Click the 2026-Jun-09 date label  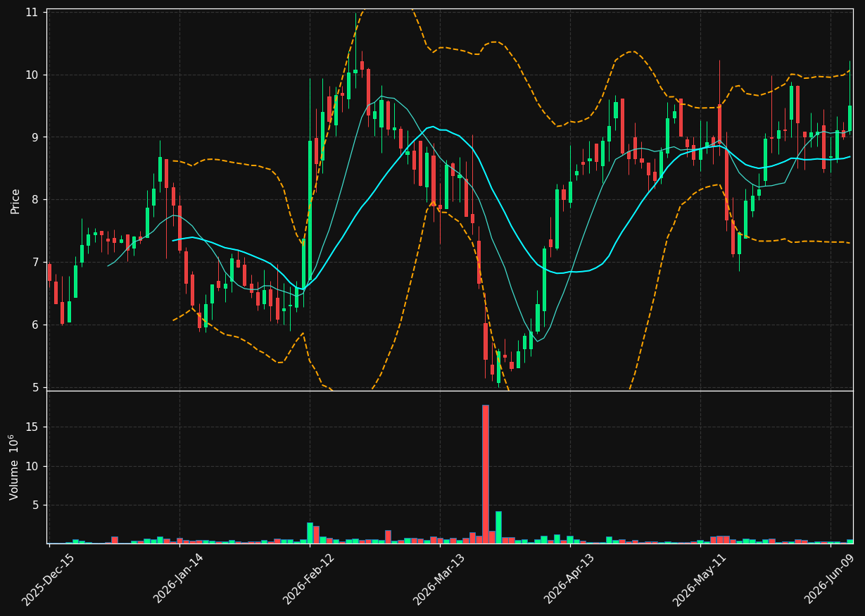(x=831, y=579)
